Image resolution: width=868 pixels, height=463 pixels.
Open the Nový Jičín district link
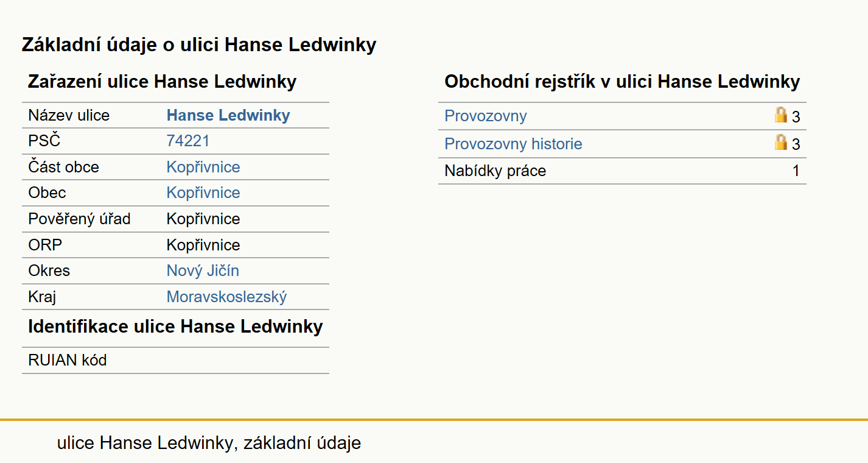tap(203, 270)
